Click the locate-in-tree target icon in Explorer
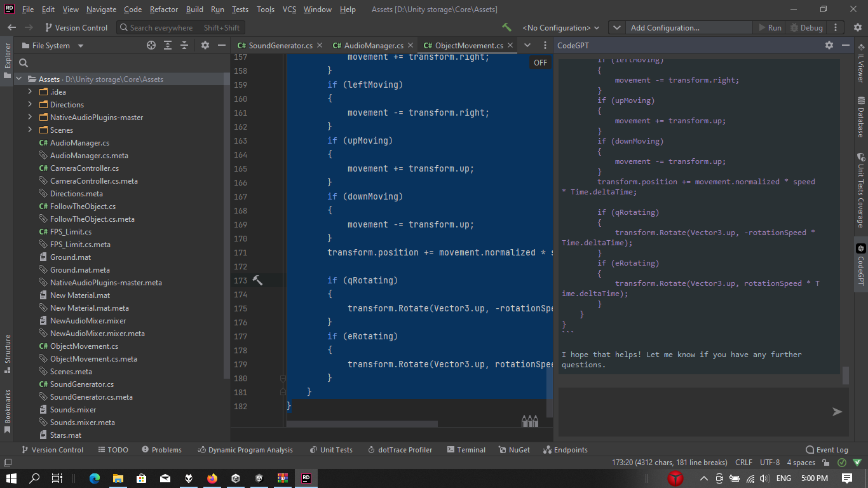The height and width of the screenshot is (488, 868). pos(151,45)
